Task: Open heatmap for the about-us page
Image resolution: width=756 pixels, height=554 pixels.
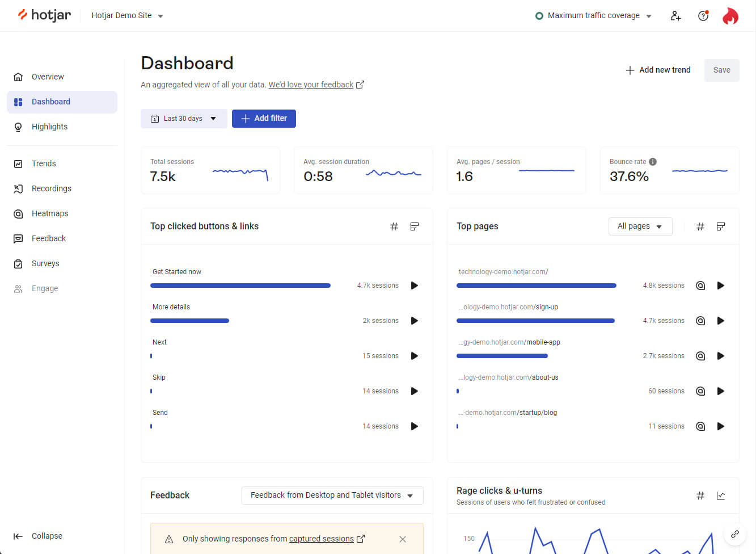Action: (700, 391)
